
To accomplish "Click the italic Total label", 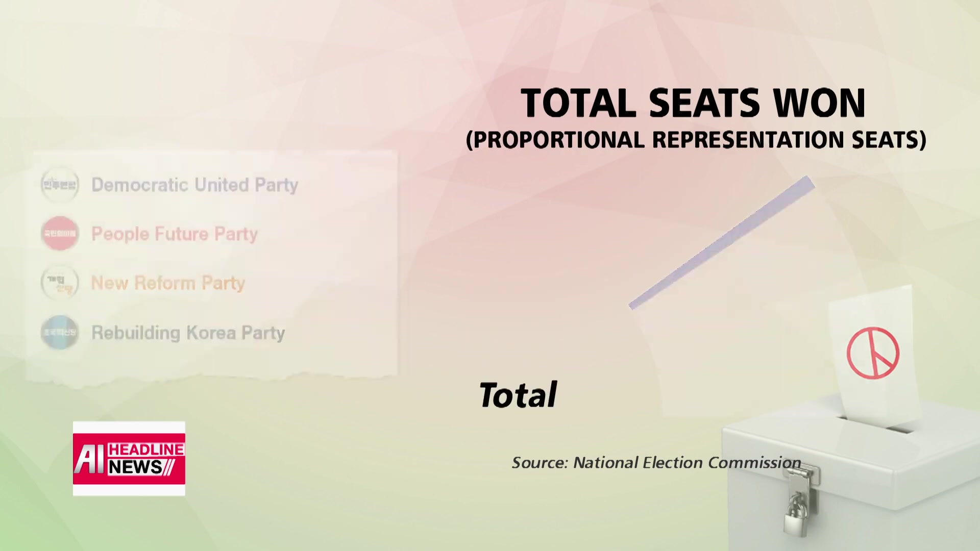I will (518, 395).
